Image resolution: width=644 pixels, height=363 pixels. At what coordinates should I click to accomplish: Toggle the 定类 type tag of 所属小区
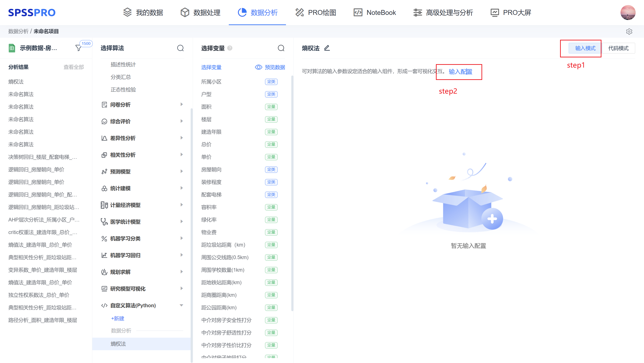click(x=271, y=82)
